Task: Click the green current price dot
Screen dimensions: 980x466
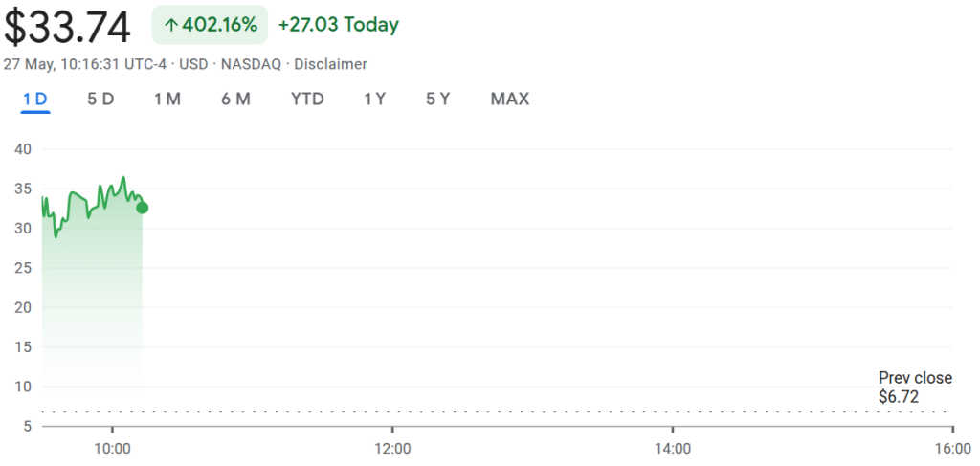Action: coord(143,208)
